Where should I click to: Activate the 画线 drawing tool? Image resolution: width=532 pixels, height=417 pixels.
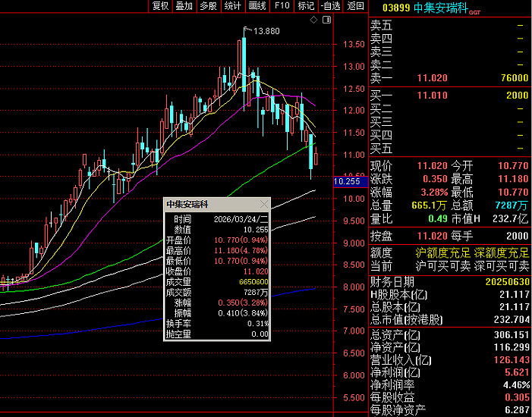tap(257, 6)
